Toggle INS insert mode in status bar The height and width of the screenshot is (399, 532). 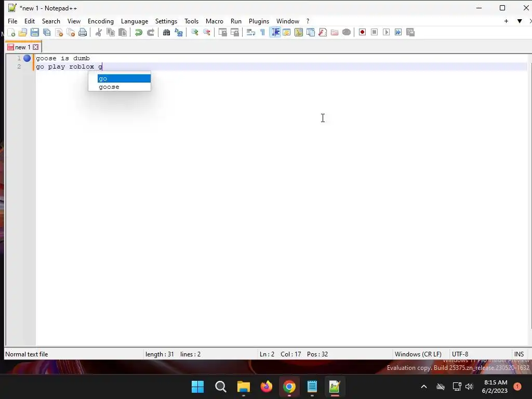(x=519, y=354)
